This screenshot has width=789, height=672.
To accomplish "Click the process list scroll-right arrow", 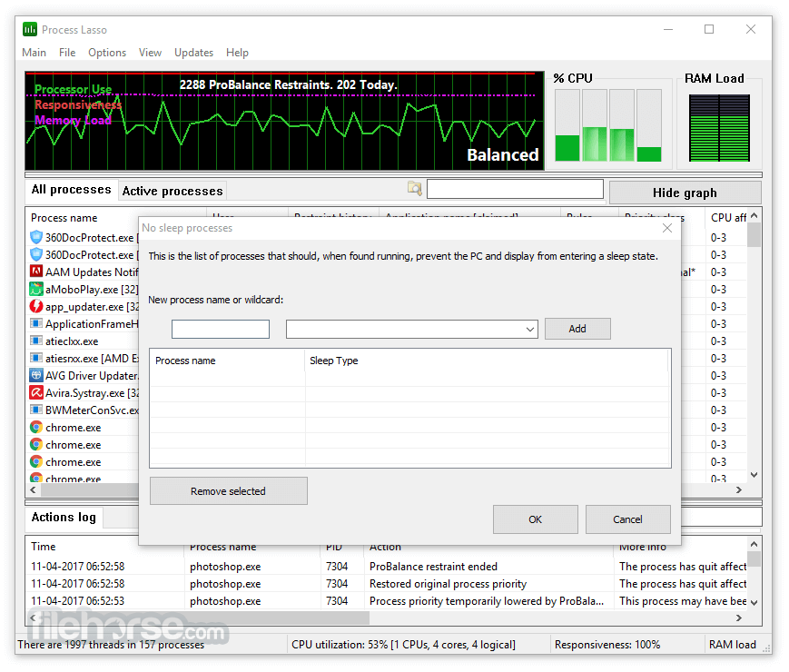I will click(739, 489).
